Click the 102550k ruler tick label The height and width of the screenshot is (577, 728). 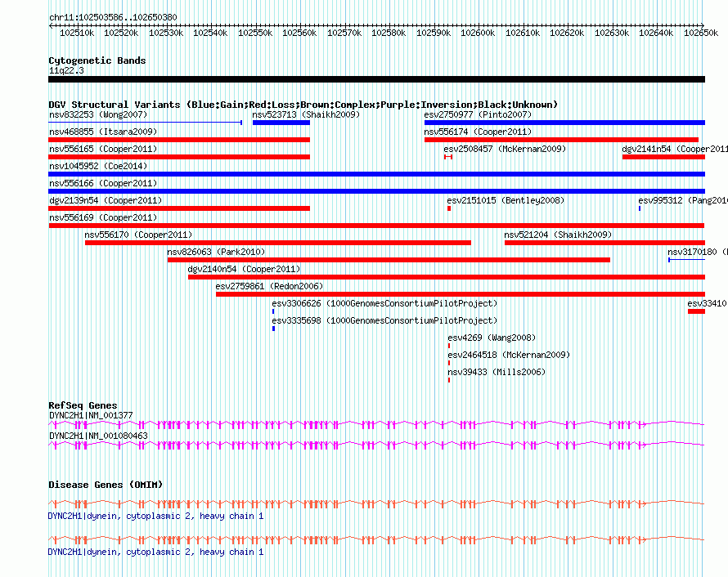[255, 33]
